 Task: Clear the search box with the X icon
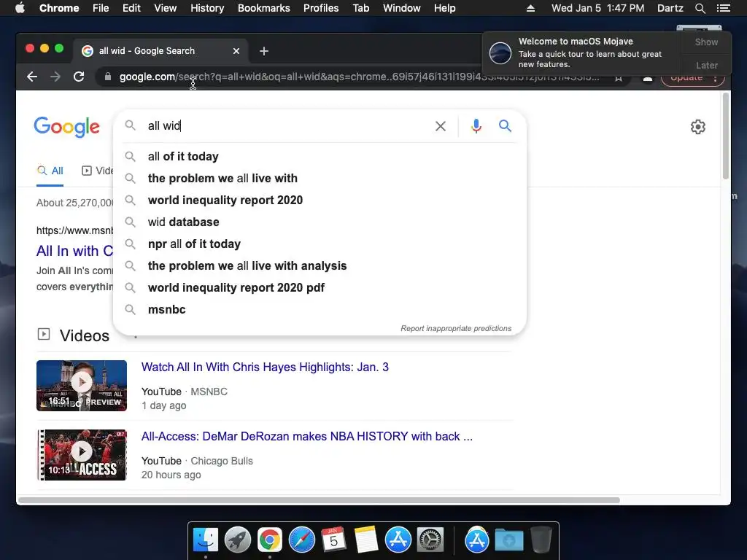(441, 126)
